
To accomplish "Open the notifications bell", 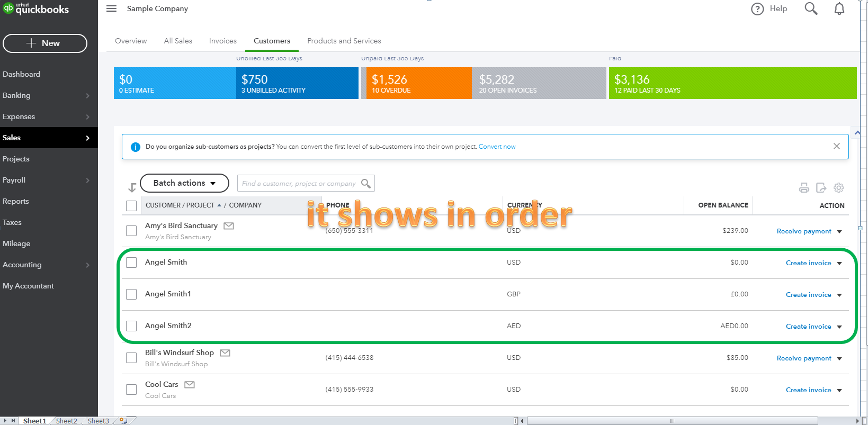I will pyautogui.click(x=839, y=8).
